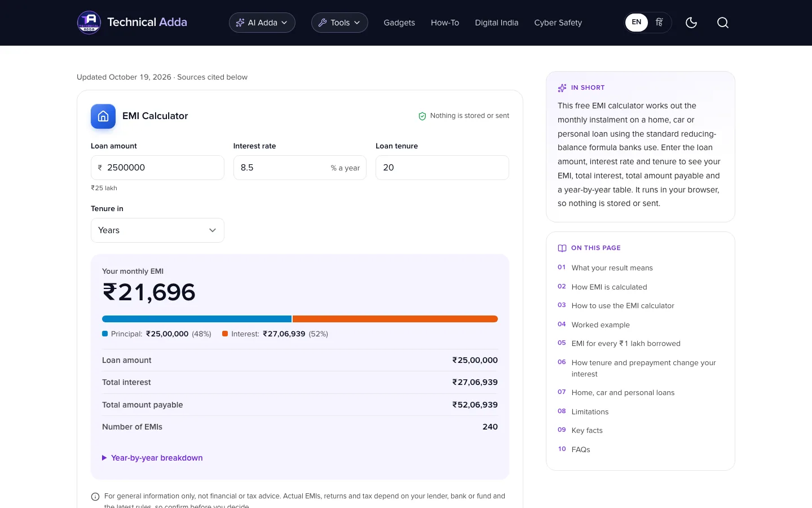
Task: Switch language to EN
Action: click(637, 23)
